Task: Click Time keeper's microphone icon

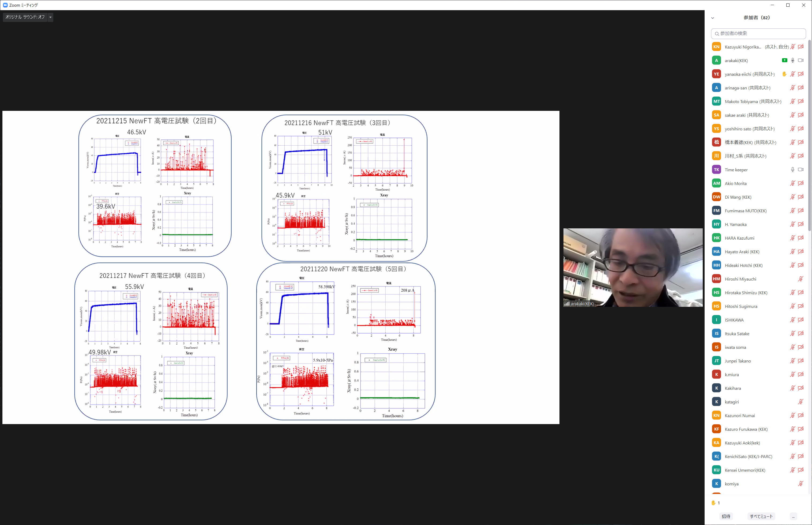Action: pyautogui.click(x=792, y=169)
